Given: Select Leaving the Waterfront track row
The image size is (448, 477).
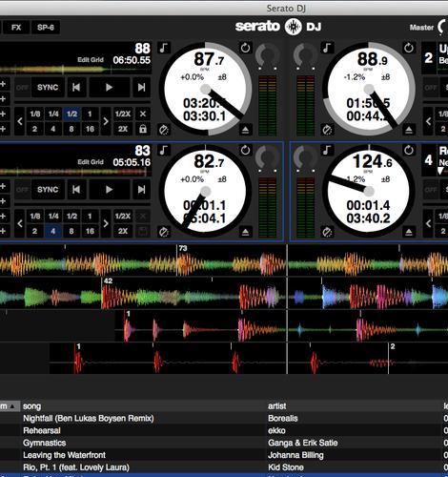Looking at the screenshot, I should point(224,455).
